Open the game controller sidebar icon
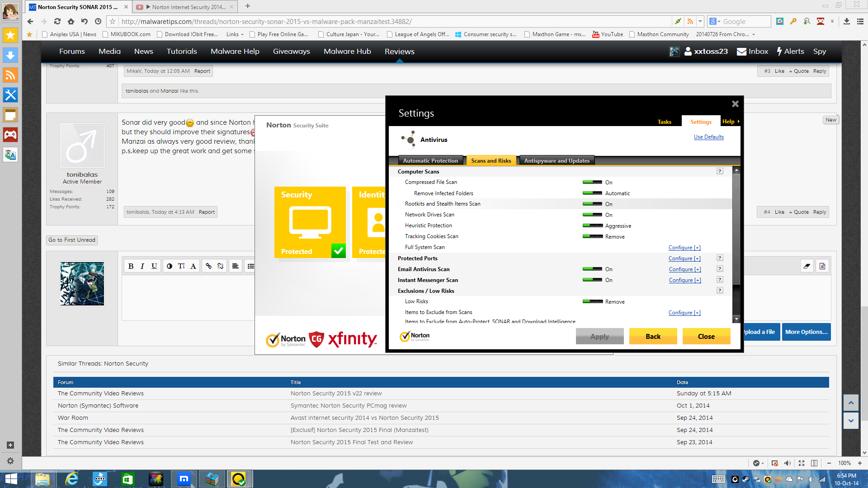 pyautogui.click(x=10, y=135)
